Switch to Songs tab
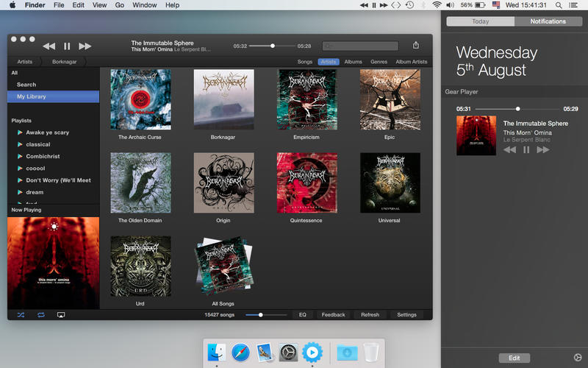 [305, 62]
